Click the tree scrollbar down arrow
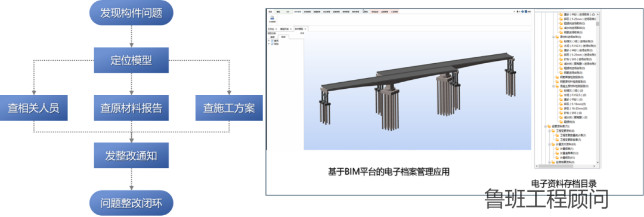Viewport: 644px width, 217px height. tap(597, 162)
